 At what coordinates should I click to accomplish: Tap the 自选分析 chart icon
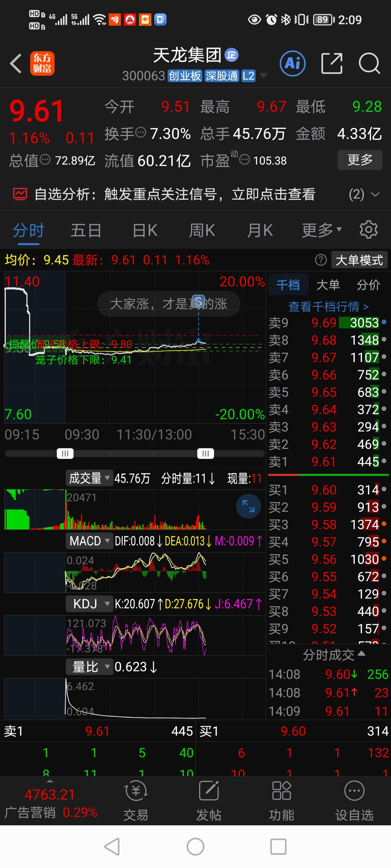(x=20, y=194)
